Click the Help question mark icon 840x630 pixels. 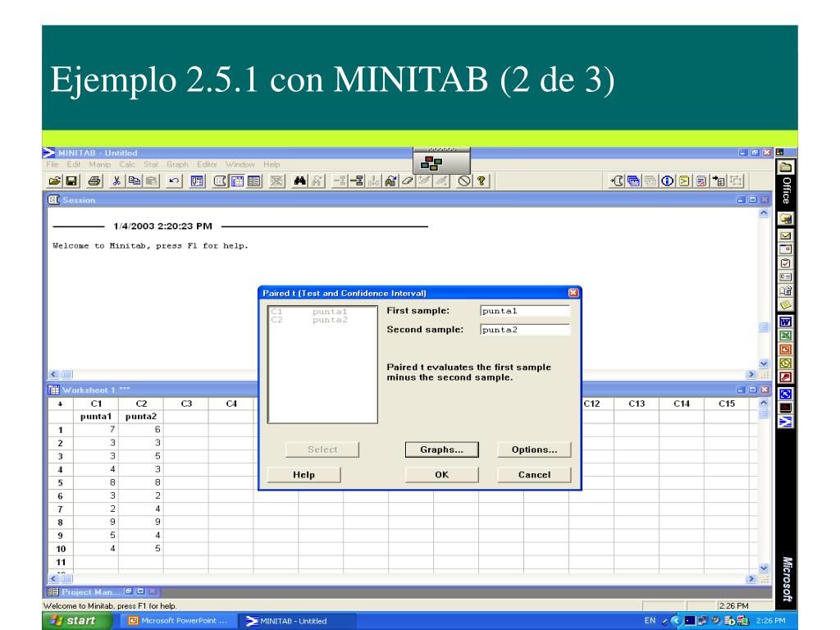coord(482,181)
